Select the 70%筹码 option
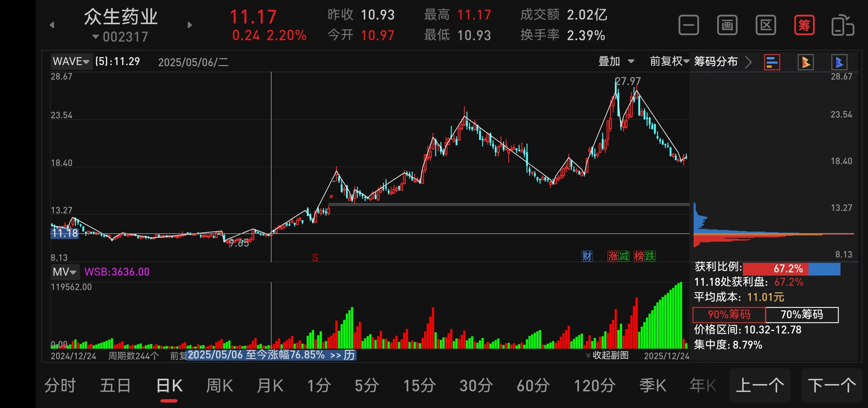Viewport: 868px width, 408px height. coord(802,315)
